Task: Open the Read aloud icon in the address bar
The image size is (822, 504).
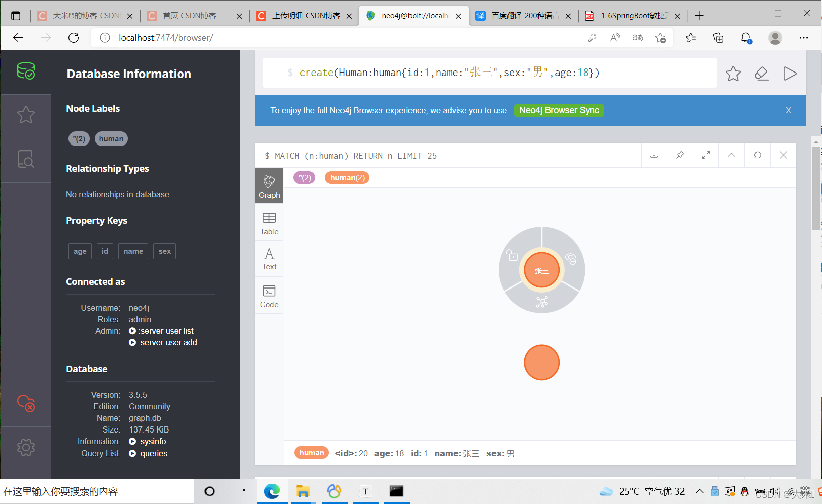Action: (615, 38)
